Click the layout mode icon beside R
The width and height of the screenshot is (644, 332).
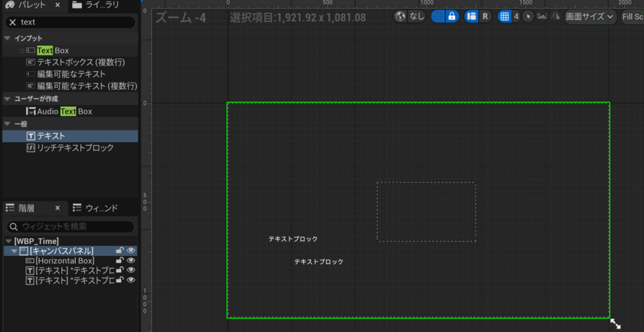(x=471, y=17)
